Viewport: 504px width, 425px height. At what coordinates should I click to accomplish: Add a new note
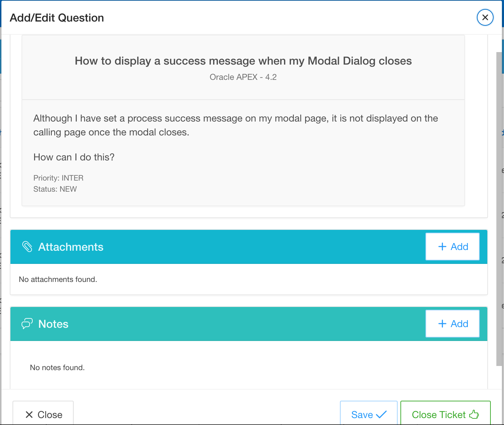(453, 324)
